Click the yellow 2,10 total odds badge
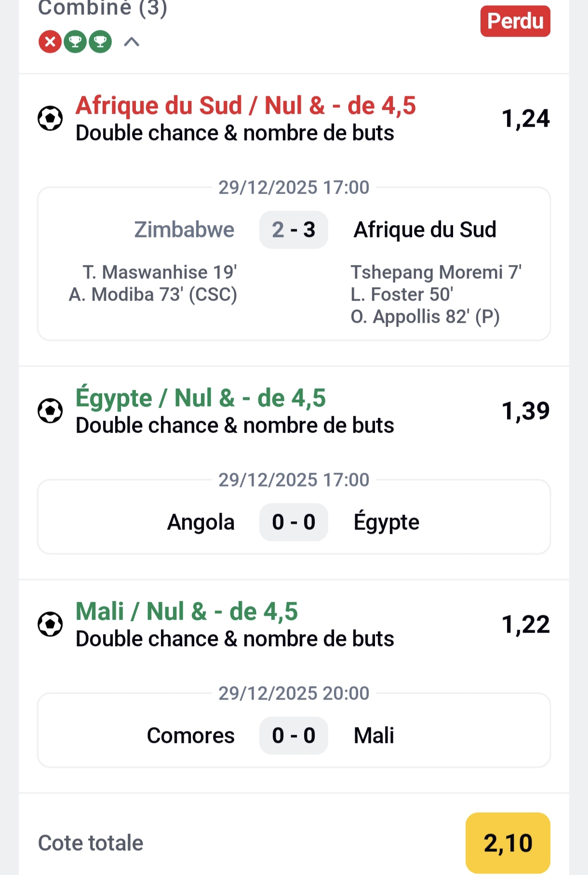Viewport: 588px width, 875px height. click(x=508, y=843)
